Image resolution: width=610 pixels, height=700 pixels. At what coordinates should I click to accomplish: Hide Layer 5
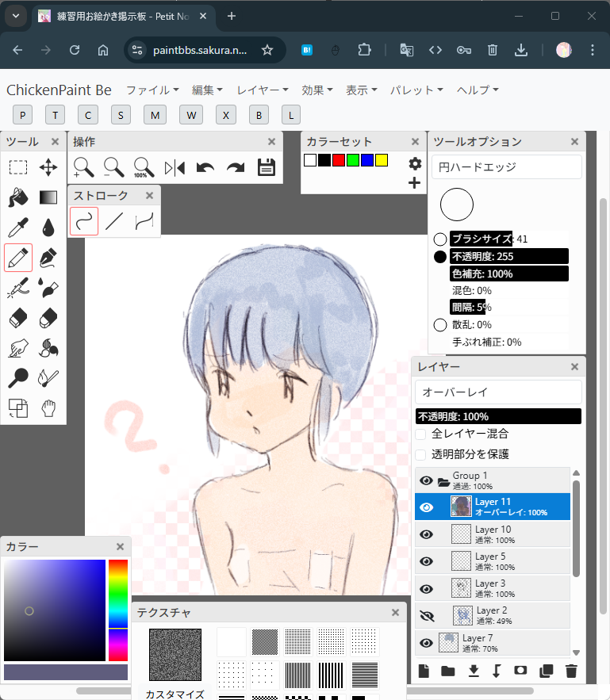427,561
